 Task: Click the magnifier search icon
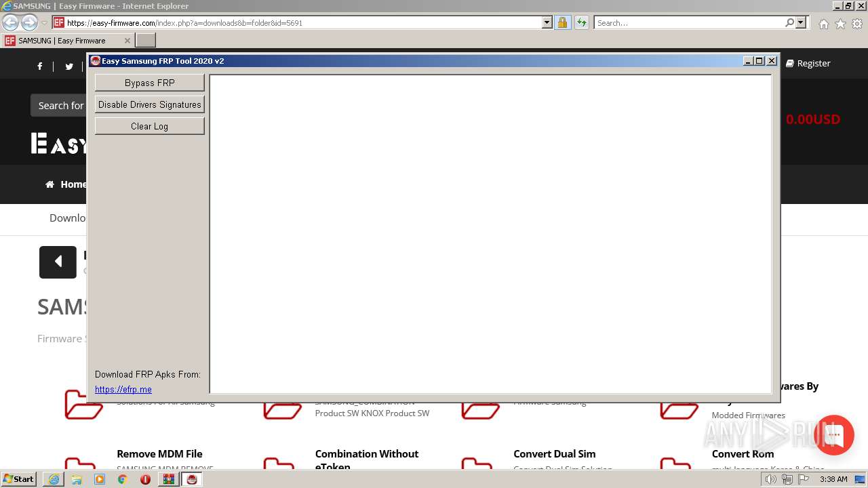(789, 22)
